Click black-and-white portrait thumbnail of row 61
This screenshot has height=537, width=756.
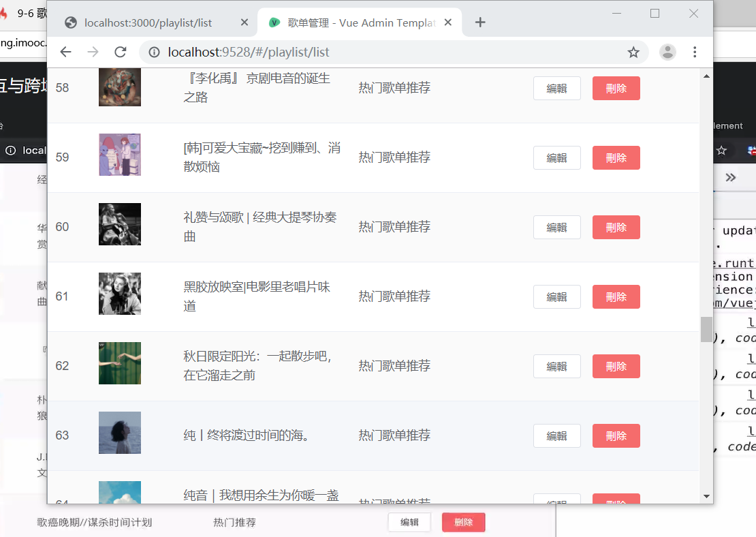[x=120, y=294]
